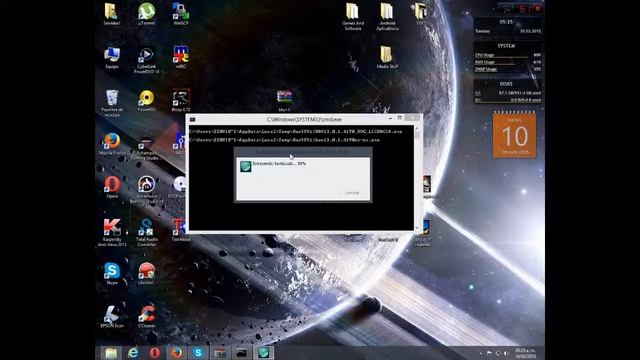Launch Kaspersky Anti-Virus 2013 desktop shortcut
The height and width of the screenshot is (360, 640).
112,233
